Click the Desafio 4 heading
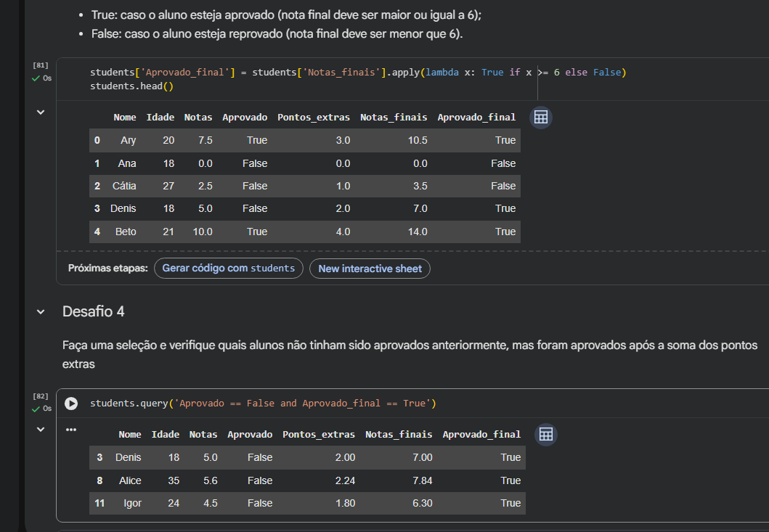Screen dimensions: 769x532 93,311
